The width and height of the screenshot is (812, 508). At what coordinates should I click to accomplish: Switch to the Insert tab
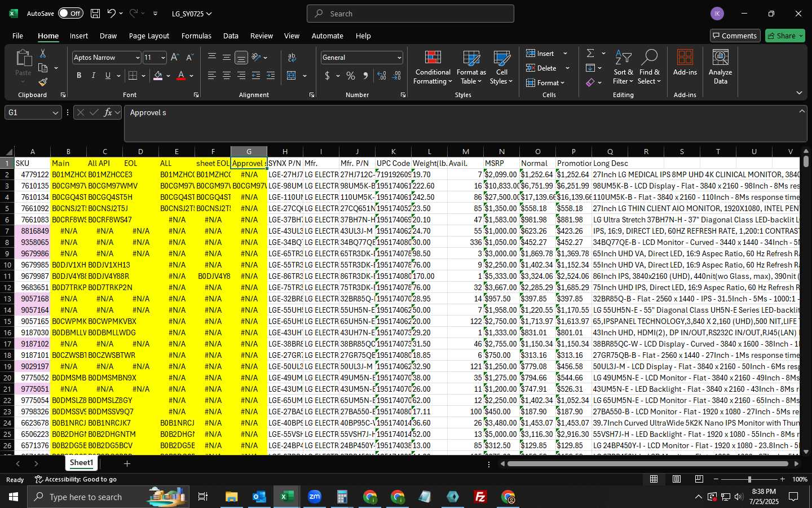point(79,36)
